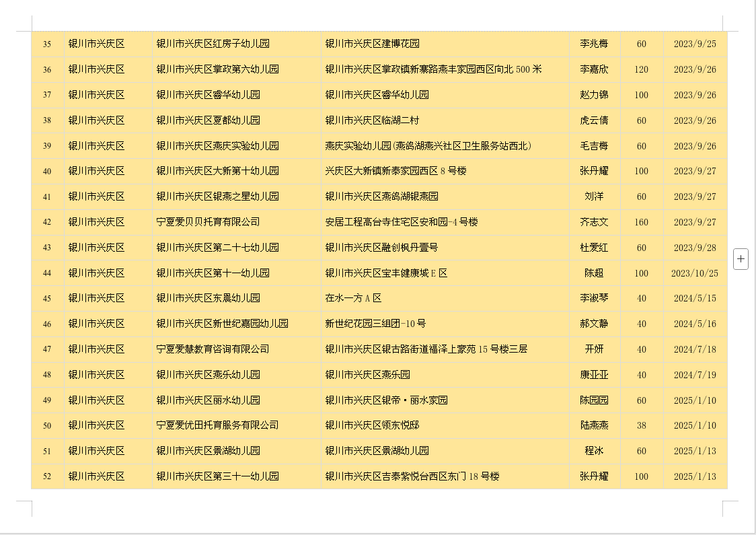The width and height of the screenshot is (756, 535).
Task: Click 银川市兴庆区睿华幼儿园 in the name column
Action: [209, 95]
